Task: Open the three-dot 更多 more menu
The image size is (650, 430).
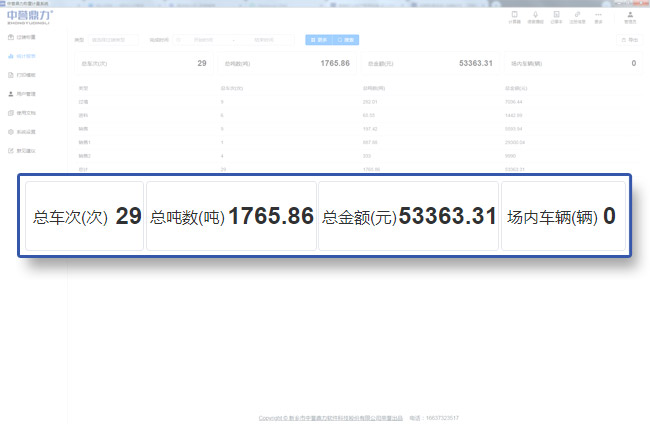Action: [598, 17]
